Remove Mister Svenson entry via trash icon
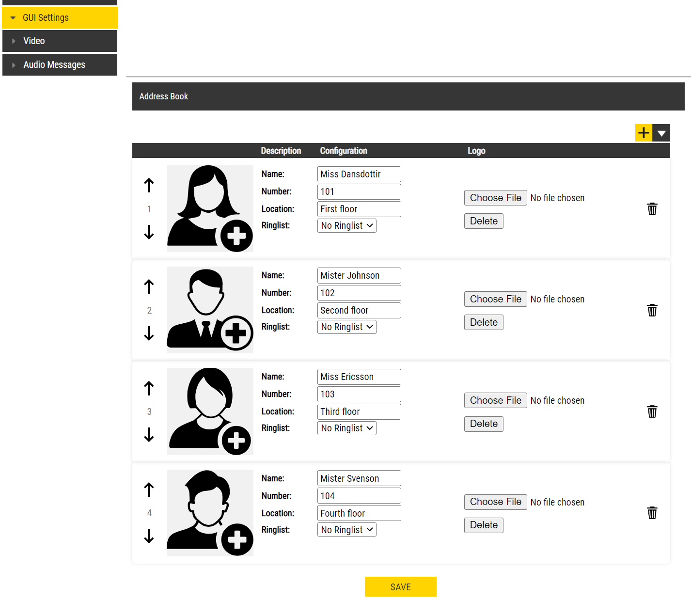 click(x=652, y=513)
